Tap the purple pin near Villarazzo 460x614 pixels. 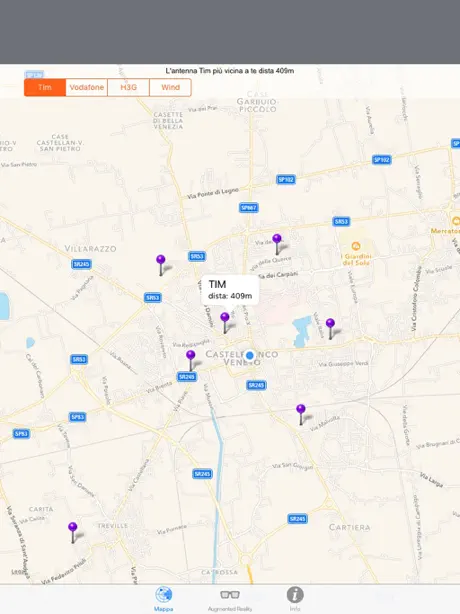click(161, 265)
